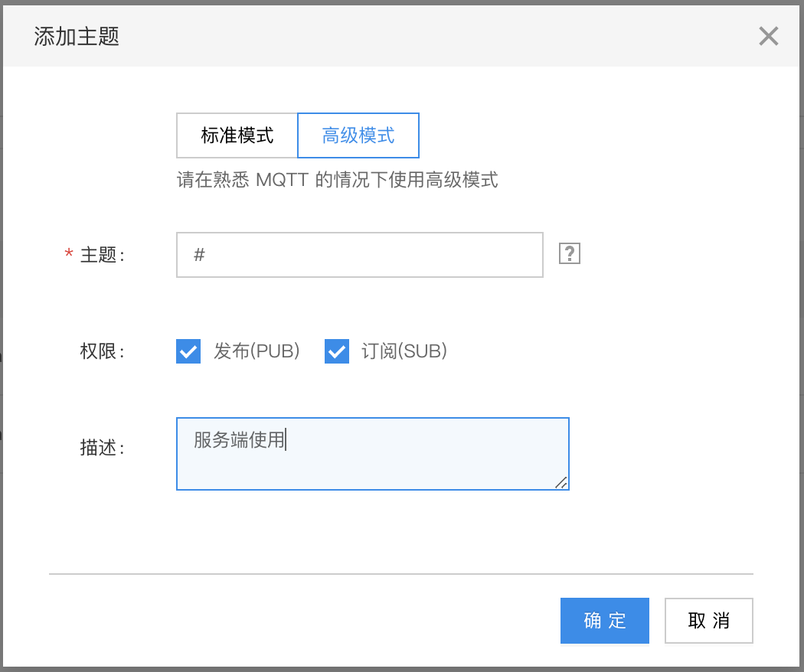This screenshot has width=804, height=672.
Task: Select the 高级模式 tab
Action: 358,135
